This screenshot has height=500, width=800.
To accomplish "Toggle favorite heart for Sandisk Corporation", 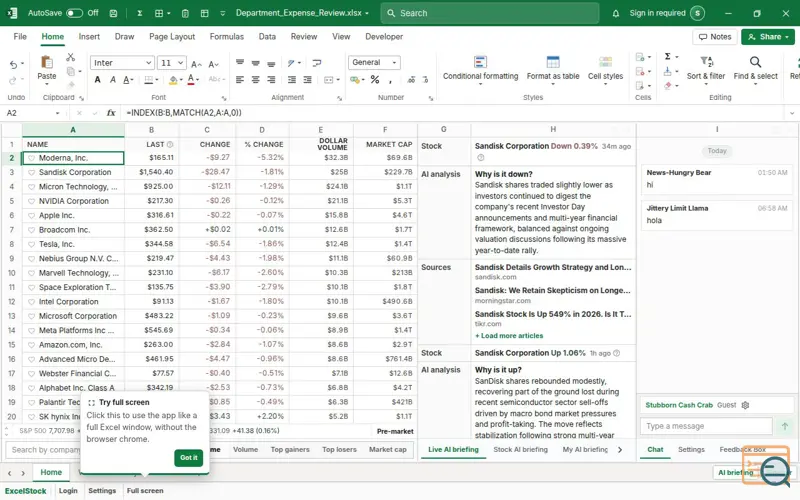I will click(x=32, y=172).
